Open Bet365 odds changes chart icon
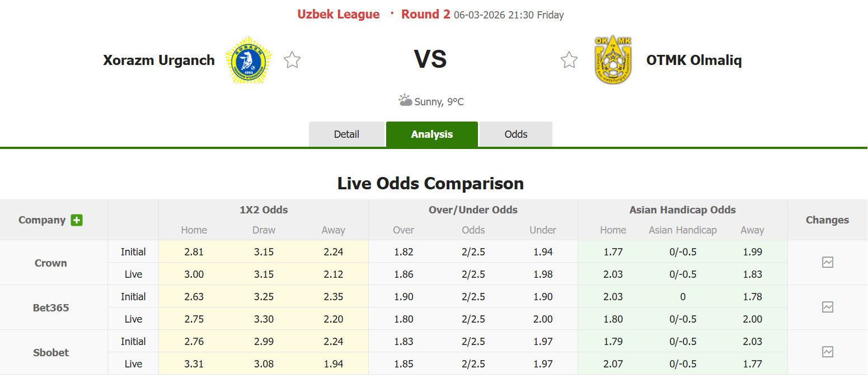 click(x=827, y=307)
